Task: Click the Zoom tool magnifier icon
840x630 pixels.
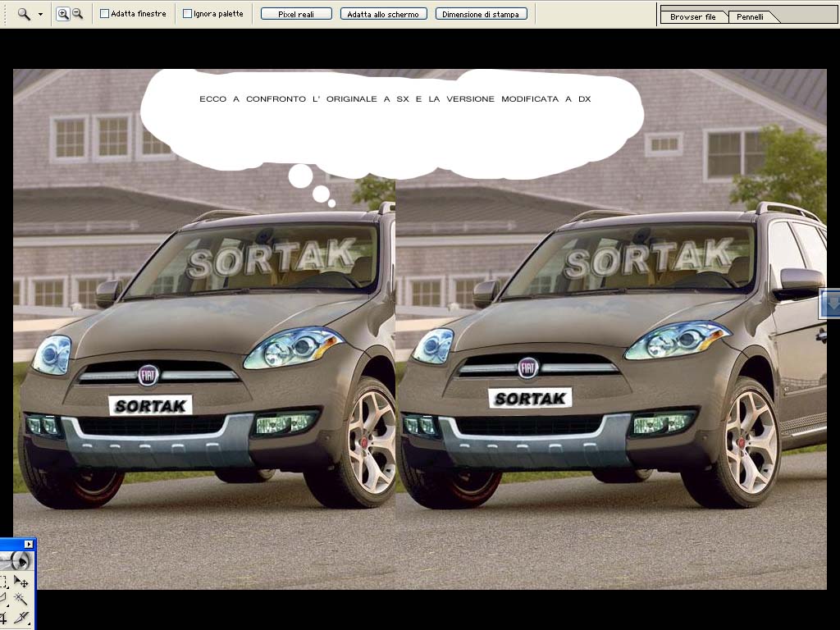Action: click(x=24, y=14)
